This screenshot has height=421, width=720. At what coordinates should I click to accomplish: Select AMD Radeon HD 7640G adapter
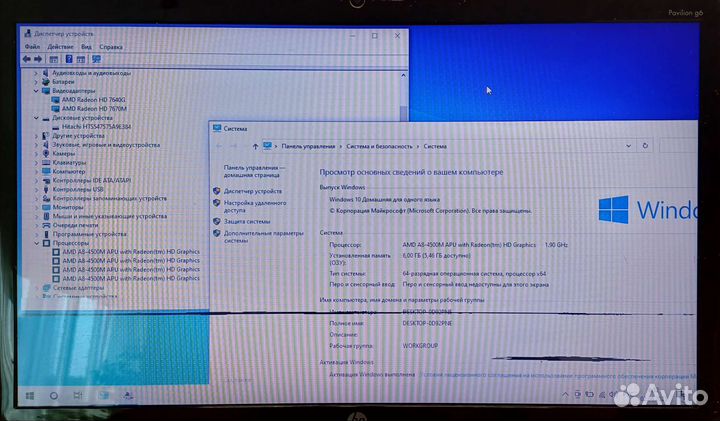coord(94,100)
